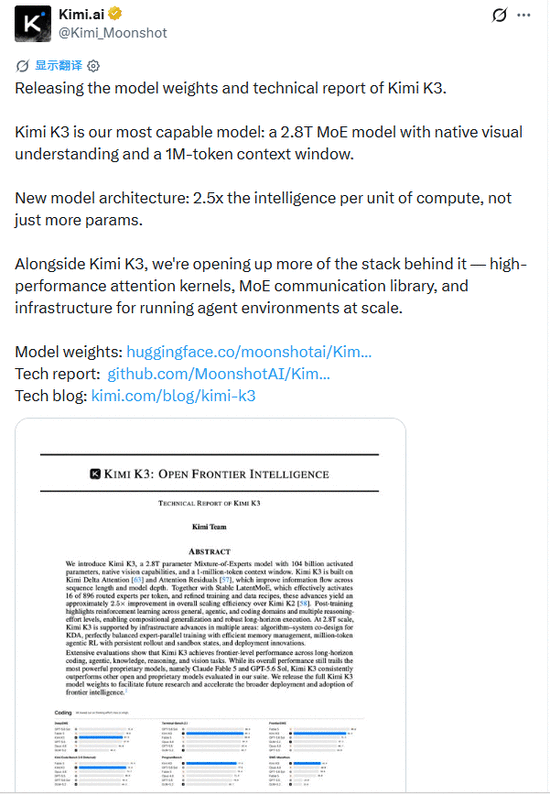Open the translation settings gear
This screenshot has height=795, width=550.
pyautogui.click(x=94, y=66)
